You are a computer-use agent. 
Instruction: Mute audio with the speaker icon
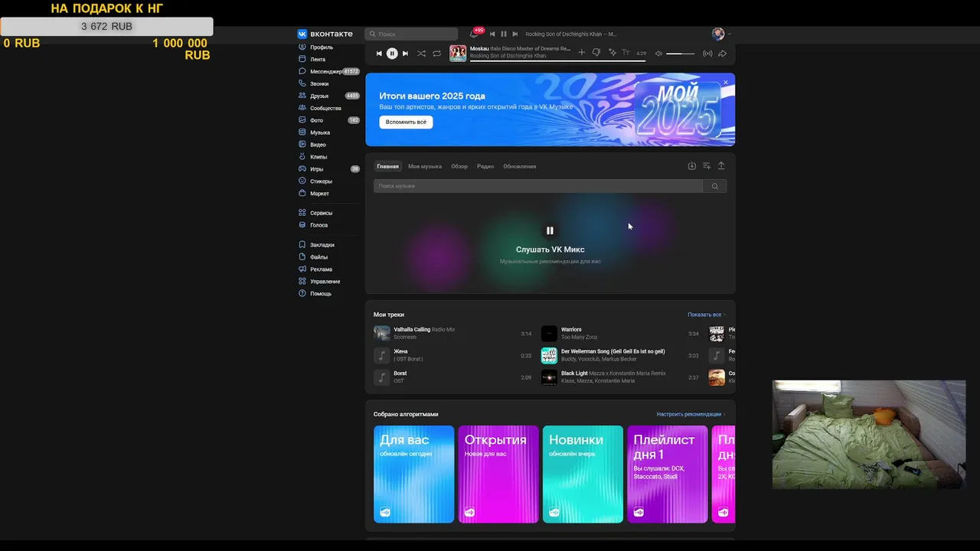[x=658, y=54]
